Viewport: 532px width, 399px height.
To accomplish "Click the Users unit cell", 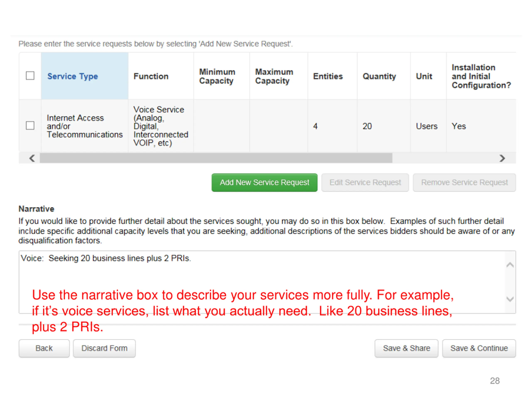I will point(428,126).
